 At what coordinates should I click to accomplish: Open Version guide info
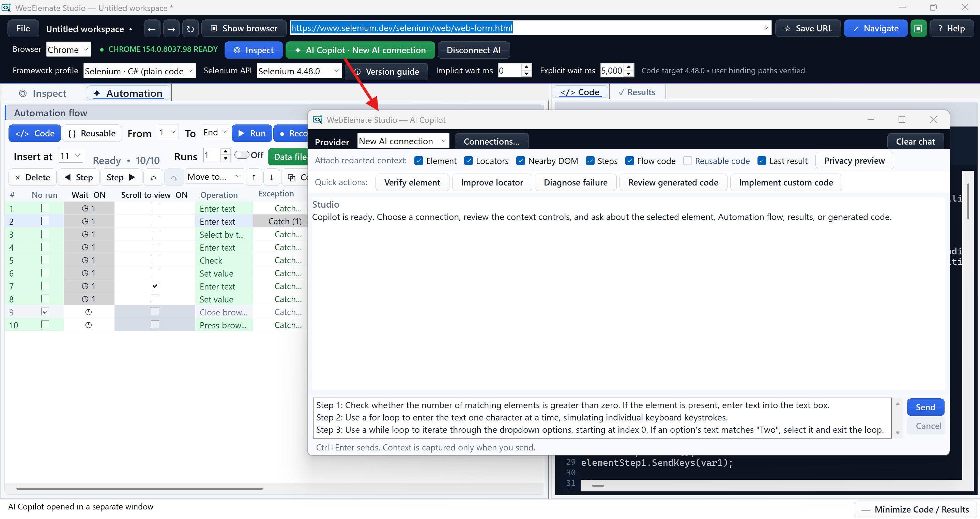[x=387, y=71]
